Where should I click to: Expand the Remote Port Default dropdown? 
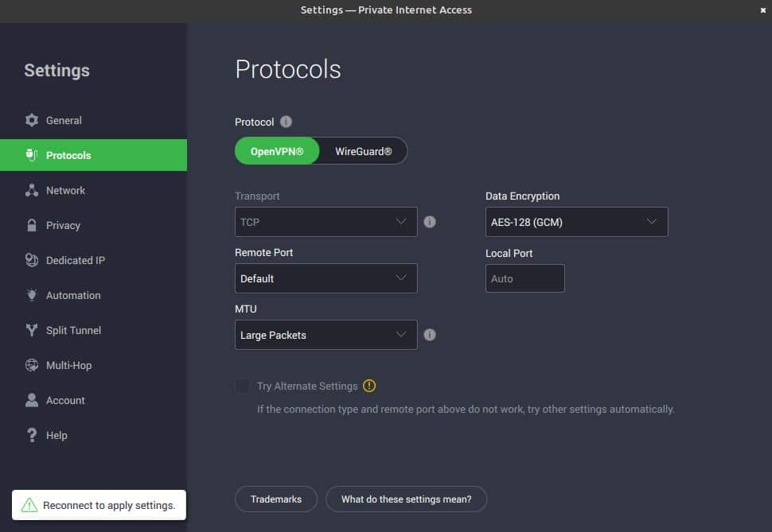[x=326, y=278]
